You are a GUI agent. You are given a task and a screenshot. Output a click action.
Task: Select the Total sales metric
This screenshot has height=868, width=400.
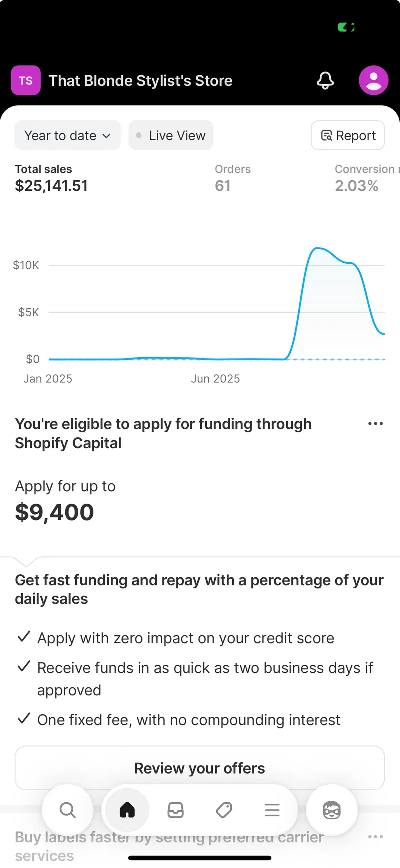(x=51, y=179)
